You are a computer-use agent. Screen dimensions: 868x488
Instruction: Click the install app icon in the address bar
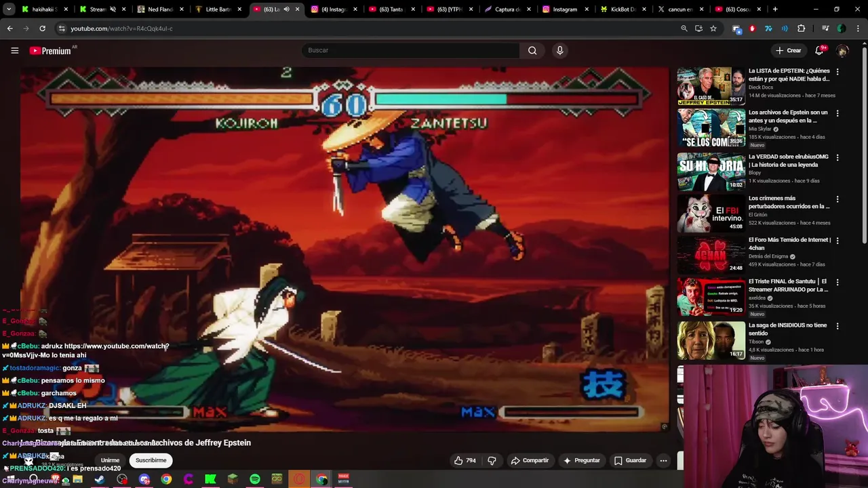[699, 28]
